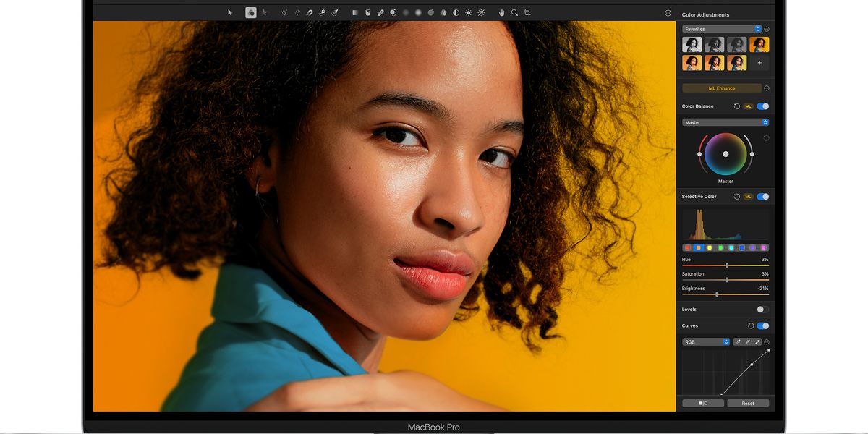Select the magenta swatch in Selective Color
The width and height of the screenshot is (868, 434).
click(x=764, y=247)
